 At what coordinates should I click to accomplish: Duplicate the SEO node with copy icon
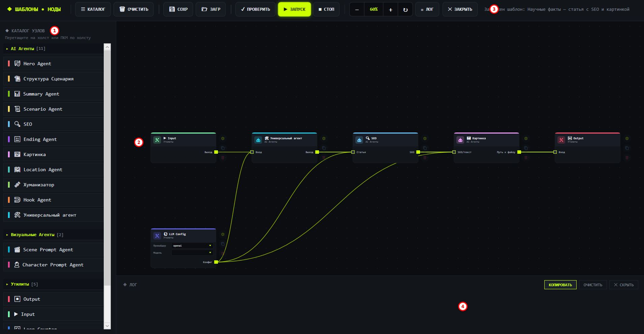(x=425, y=148)
